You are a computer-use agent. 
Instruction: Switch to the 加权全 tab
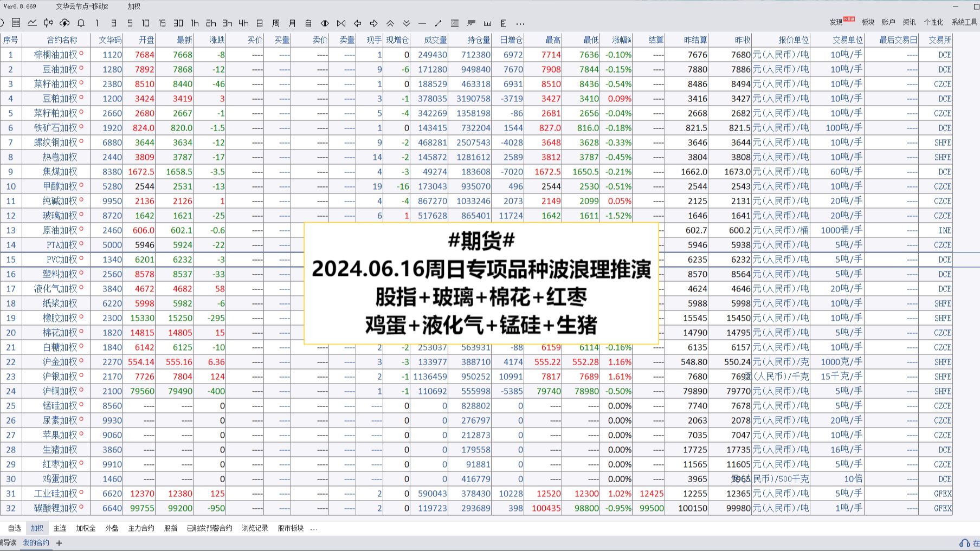(x=86, y=528)
